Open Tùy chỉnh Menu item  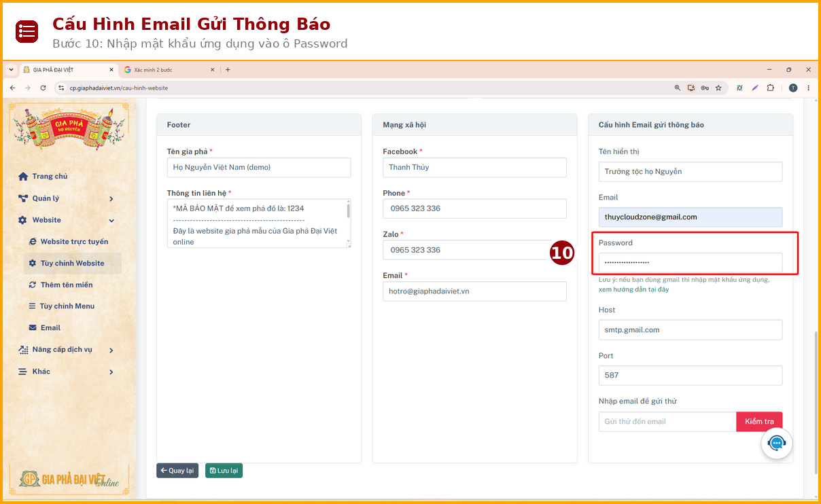click(62, 306)
